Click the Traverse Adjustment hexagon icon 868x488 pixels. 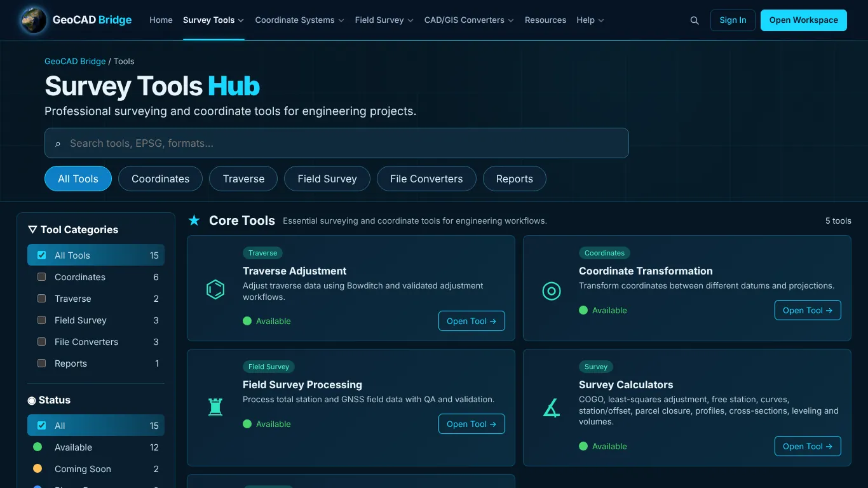pos(215,290)
